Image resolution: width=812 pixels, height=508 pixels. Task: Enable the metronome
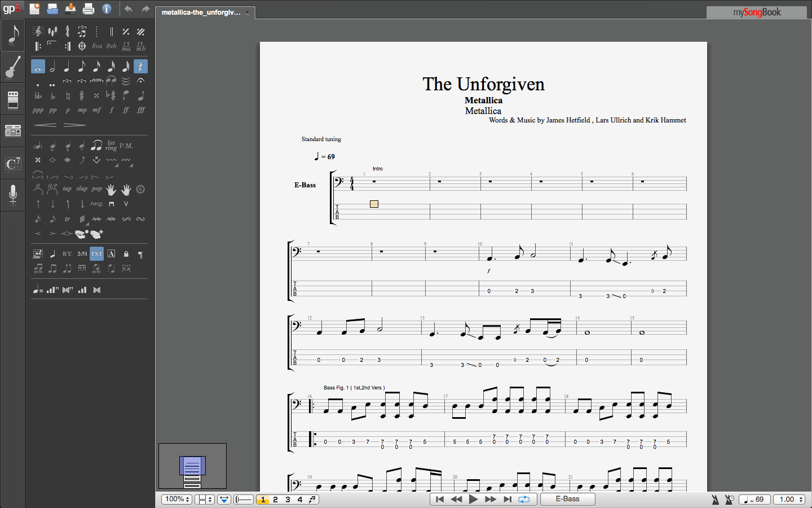[x=715, y=500]
